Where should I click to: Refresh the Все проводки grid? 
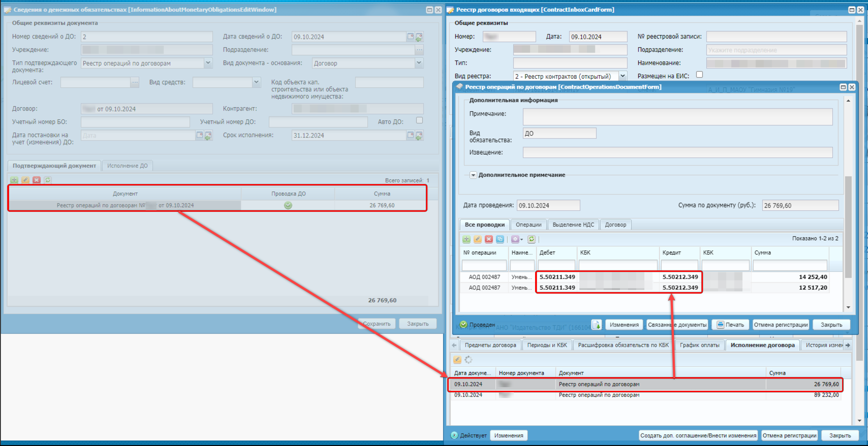[531, 239]
